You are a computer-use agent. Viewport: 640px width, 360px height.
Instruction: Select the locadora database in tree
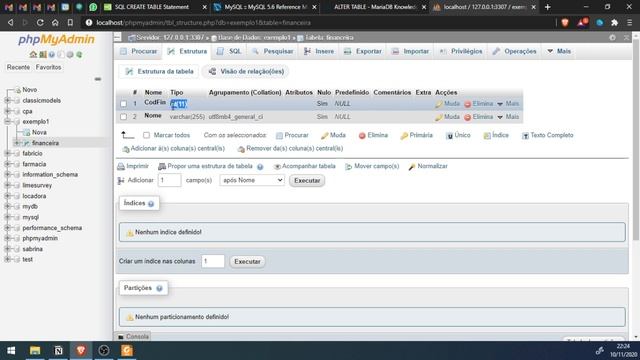pos(34,196)
